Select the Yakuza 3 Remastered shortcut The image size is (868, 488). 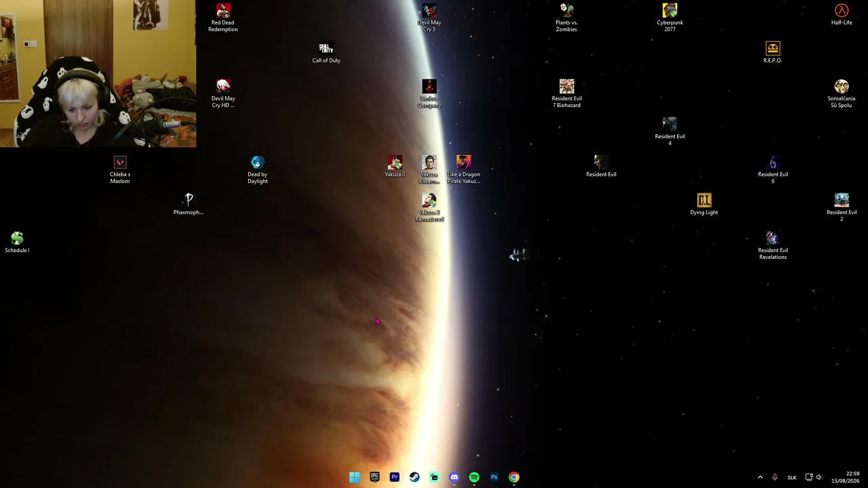(429, 207)
